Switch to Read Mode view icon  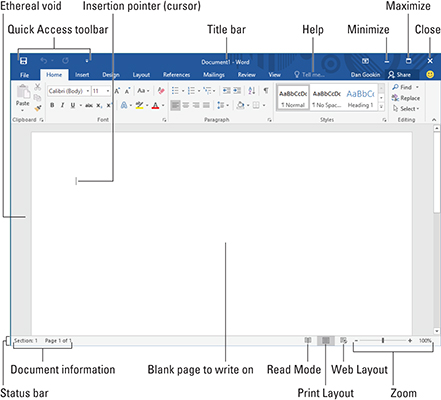pos(308,340)
